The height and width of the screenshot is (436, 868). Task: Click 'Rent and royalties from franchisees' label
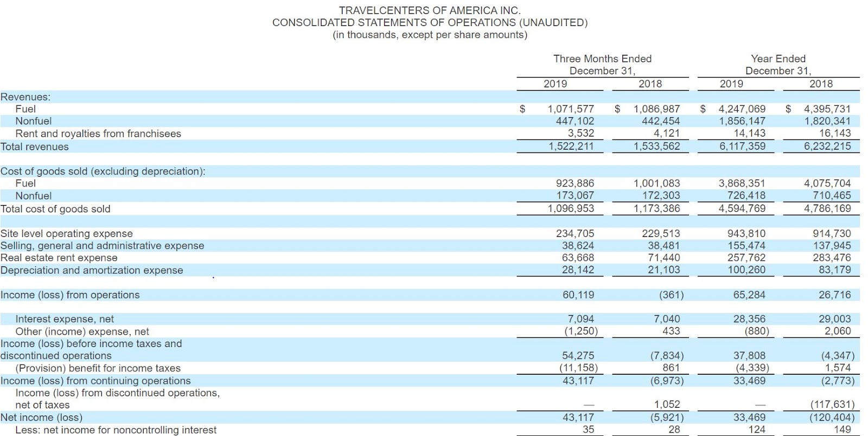(x=98, y=133)
